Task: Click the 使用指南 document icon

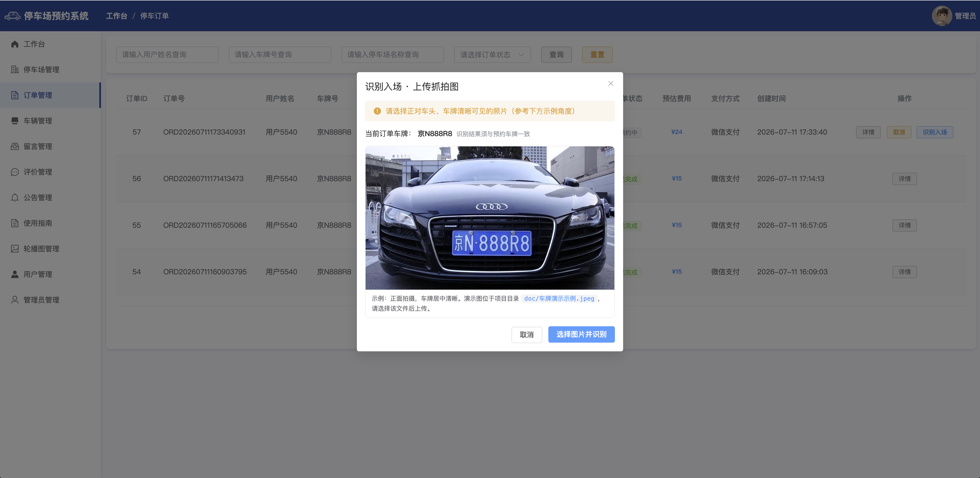Action: click(15, 223)
